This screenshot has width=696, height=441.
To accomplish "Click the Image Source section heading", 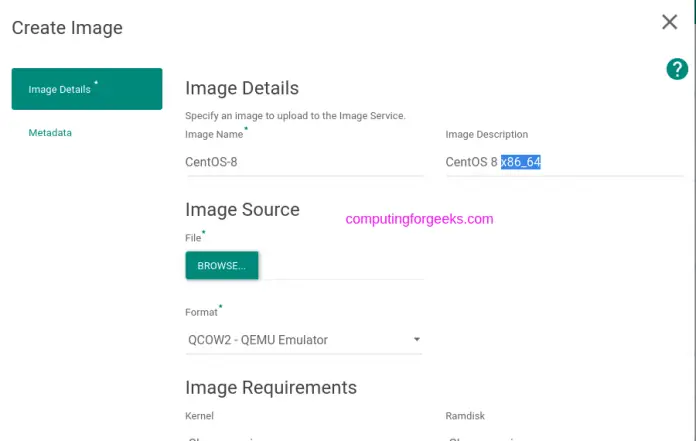I will click(x=242, y=209).
